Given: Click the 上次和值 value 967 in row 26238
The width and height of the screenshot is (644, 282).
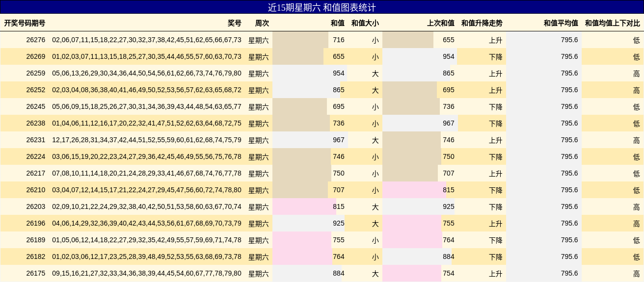Looking at the screenshot, I should pos(449,124).
